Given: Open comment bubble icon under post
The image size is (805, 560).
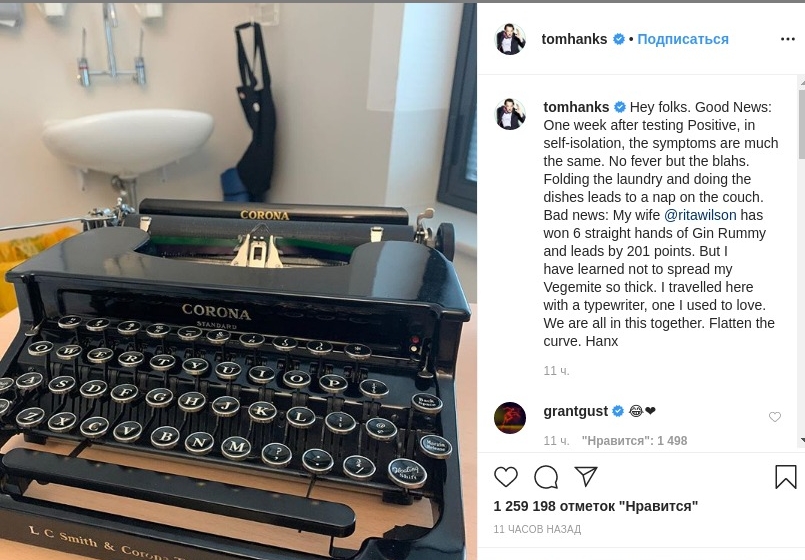Looking at the screenshot, I should point(546,477).
